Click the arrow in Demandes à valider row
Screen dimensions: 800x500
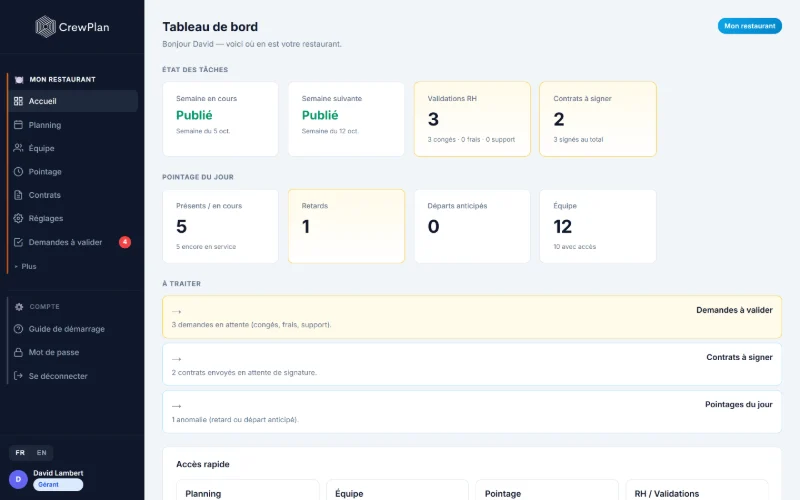(177, 311)
